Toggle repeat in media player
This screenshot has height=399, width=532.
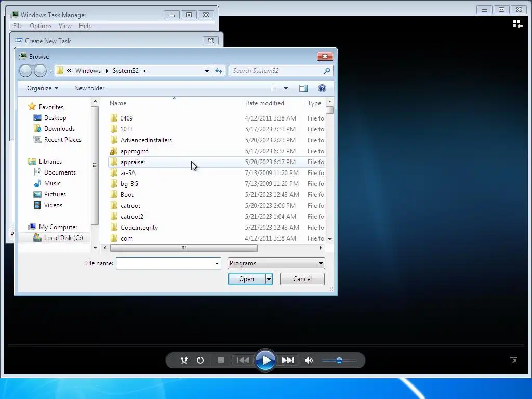[x=200, y=361]
